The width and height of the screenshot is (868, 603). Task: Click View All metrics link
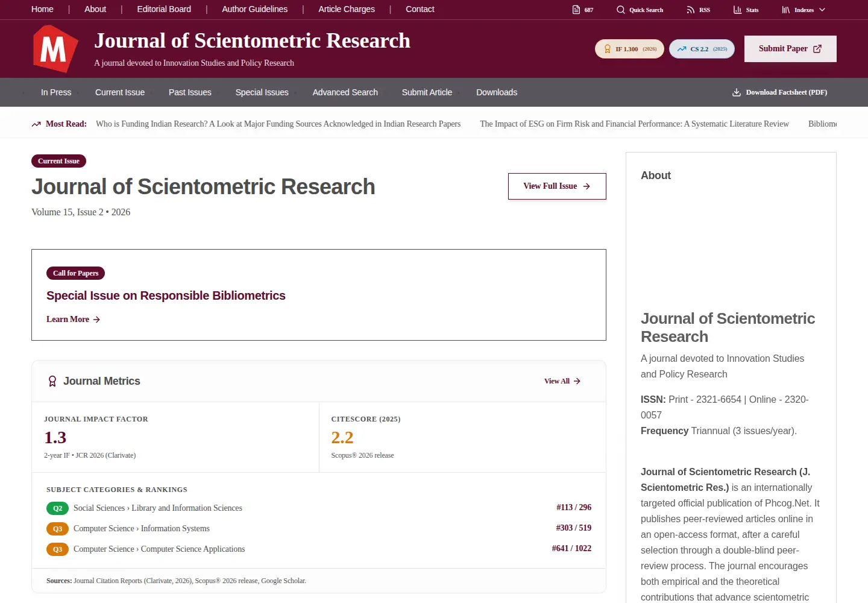562,381
